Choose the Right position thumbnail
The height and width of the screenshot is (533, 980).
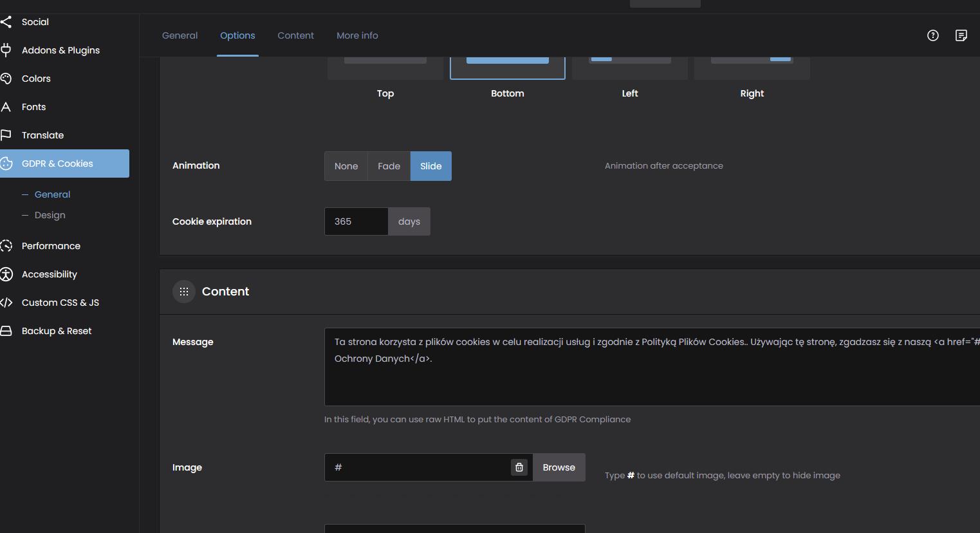click(752, 68)
